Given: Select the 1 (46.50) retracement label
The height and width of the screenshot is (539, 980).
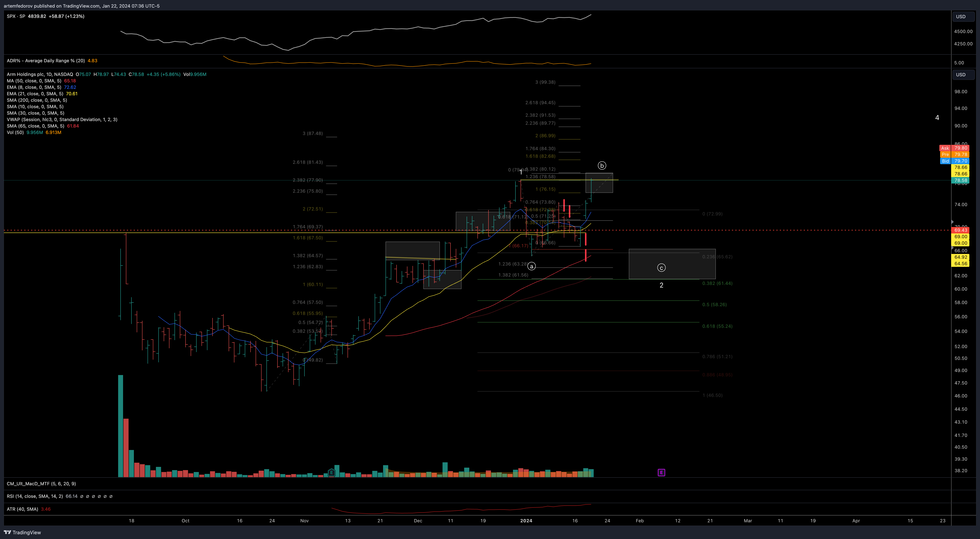Looking at the screenshot, I should click(x=712, y=395).
